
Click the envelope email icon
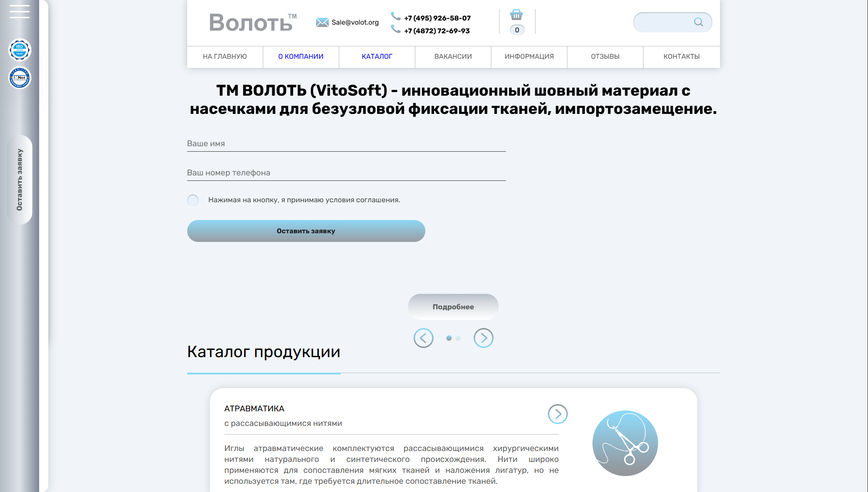[322, 22]
